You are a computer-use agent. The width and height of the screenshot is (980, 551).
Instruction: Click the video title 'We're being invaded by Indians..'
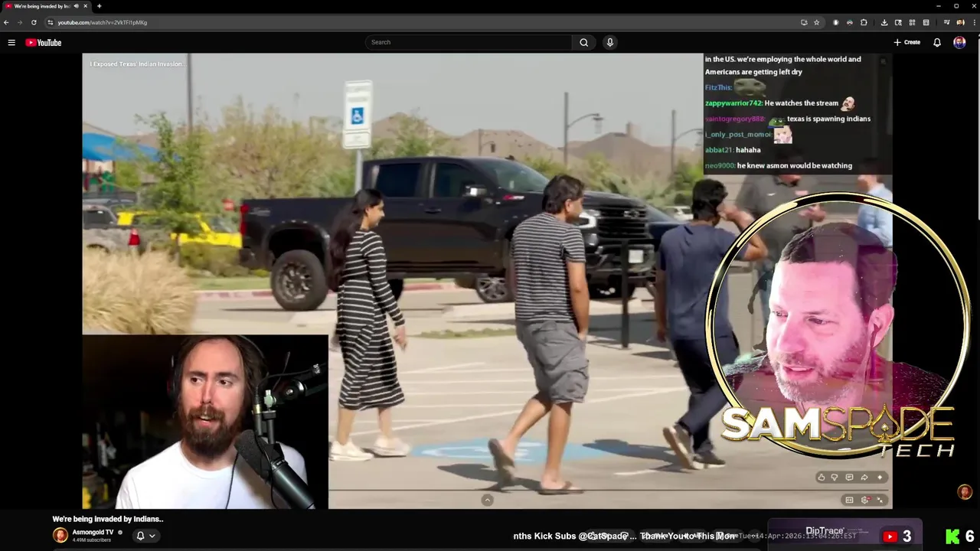click(x=108, y=519)
